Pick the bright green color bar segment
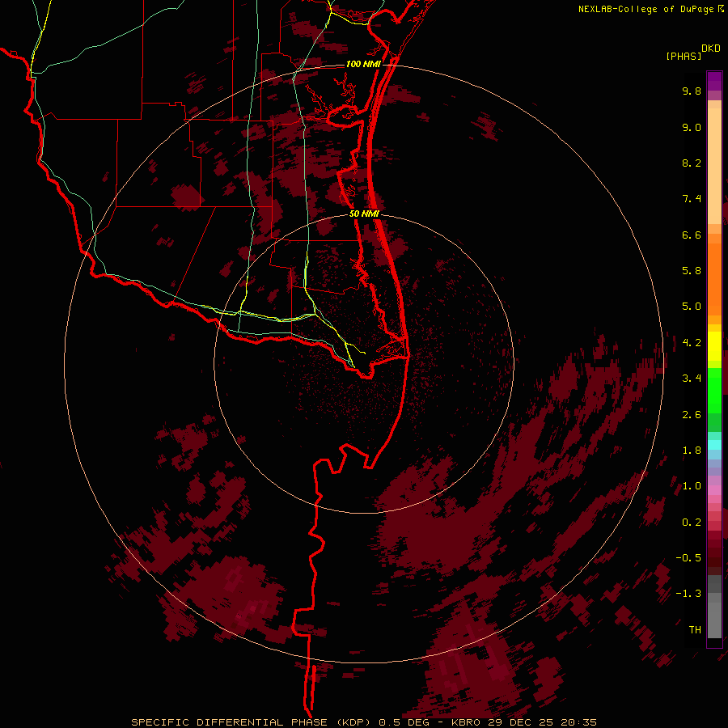The width and height of the screenshot is (728, 728). tap(714, 391)
